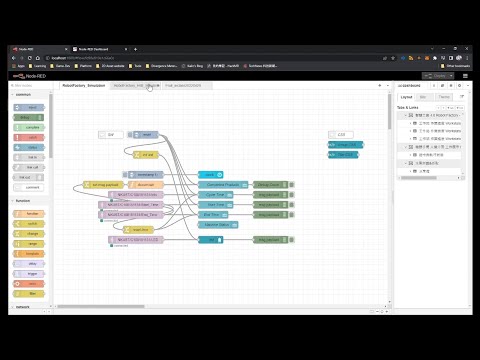Open the Deploy options dropdown arrow
The image size is (480, 360).
point(451,76)
